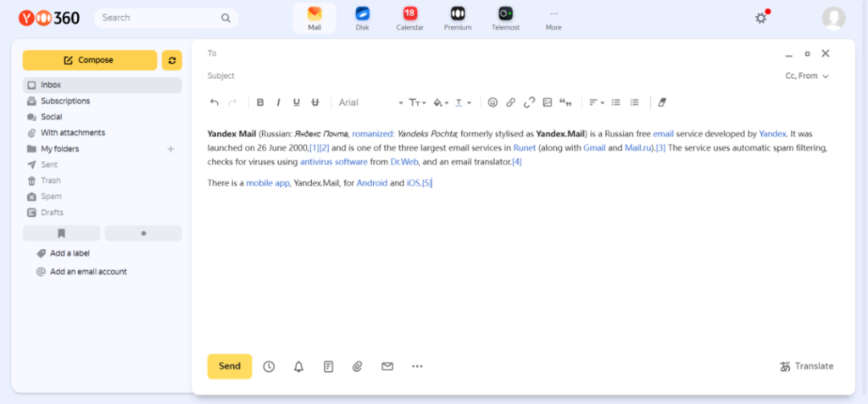The width and height of the screenshot is (868, 404).
Task: Toggle italic formatting
Action: (278, 102)
